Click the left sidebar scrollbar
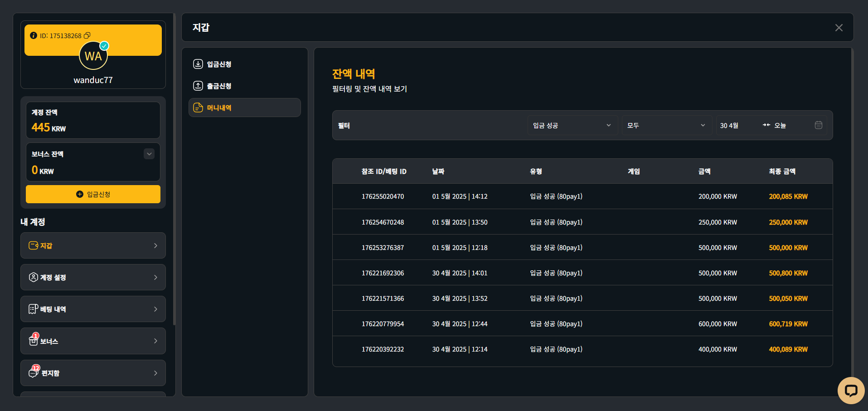This screenshot has height=411, width=868. click(x=174, y=169)
